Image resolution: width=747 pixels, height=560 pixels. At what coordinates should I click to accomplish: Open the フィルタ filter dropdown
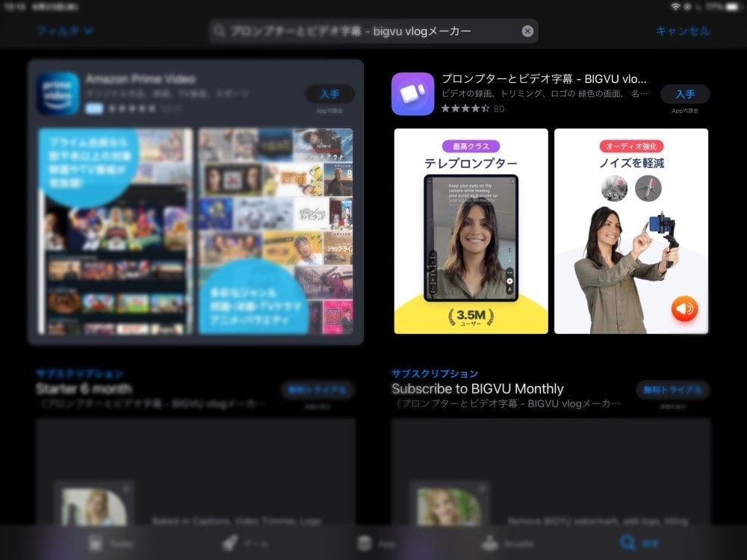tap(65, 31)
